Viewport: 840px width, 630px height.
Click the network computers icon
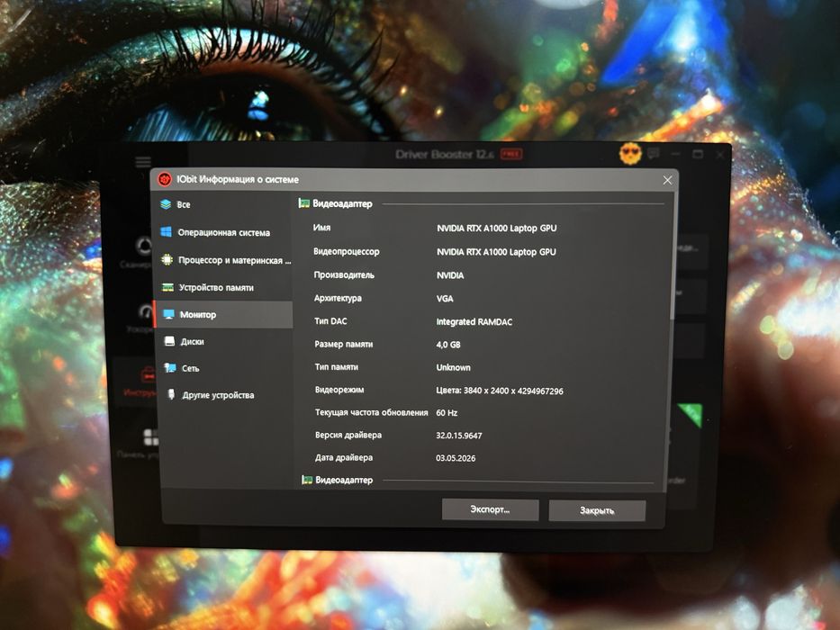[x=170, y=367]
